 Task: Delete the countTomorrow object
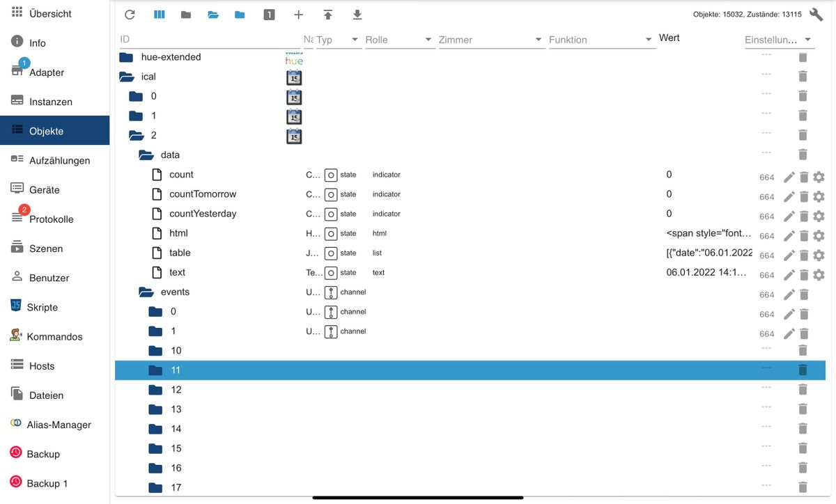803,197
